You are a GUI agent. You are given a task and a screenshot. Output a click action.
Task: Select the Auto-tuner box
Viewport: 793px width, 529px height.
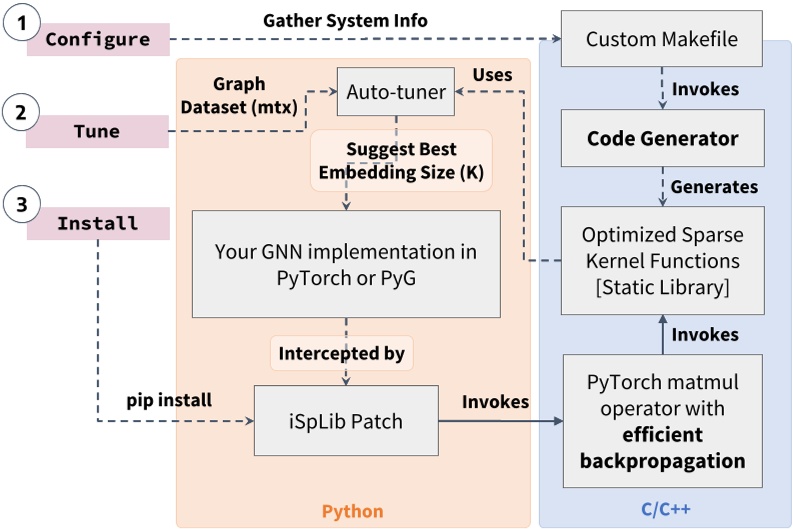pos(396,93)
